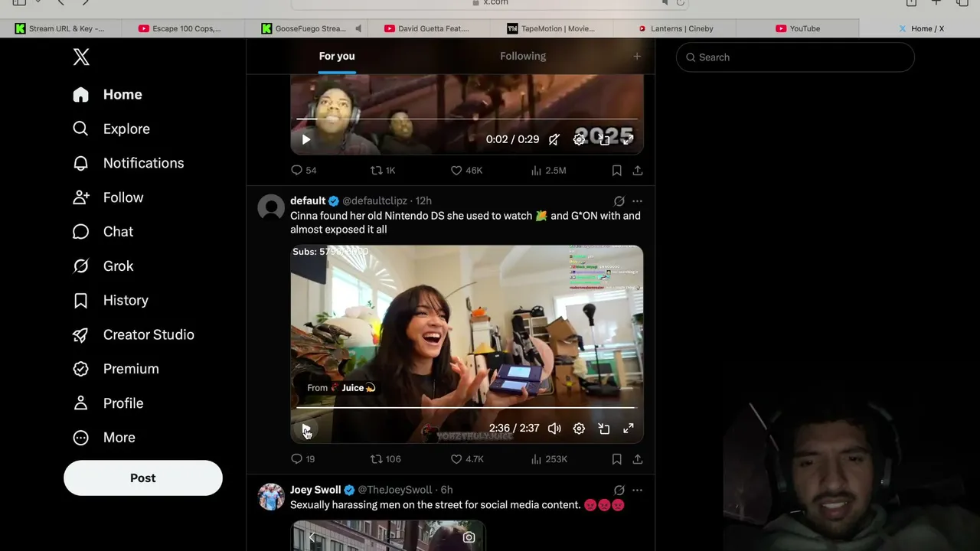This screenshot has height=551, width=980.
Task: Open the Follow page
Action: (x=108, y=197)
